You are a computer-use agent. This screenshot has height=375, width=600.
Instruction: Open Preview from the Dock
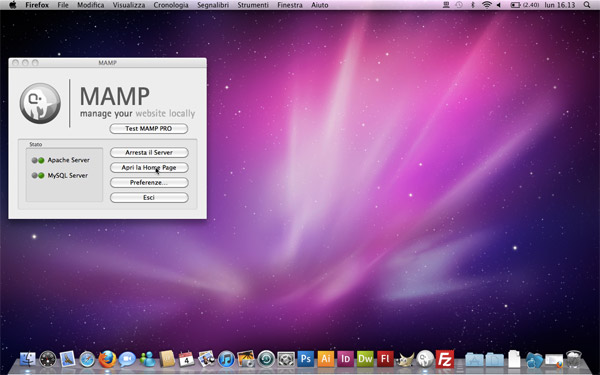(206, 359)
